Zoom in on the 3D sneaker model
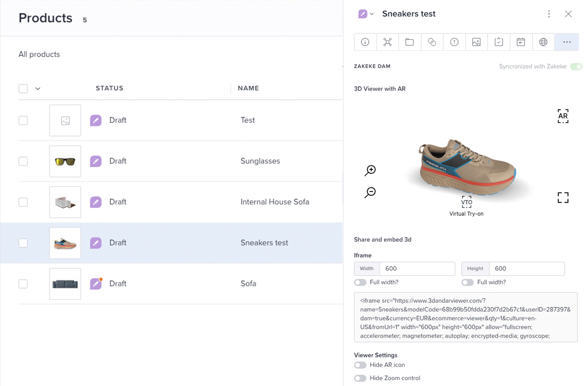Screen dimensions: 588x386 pos(370,170)
